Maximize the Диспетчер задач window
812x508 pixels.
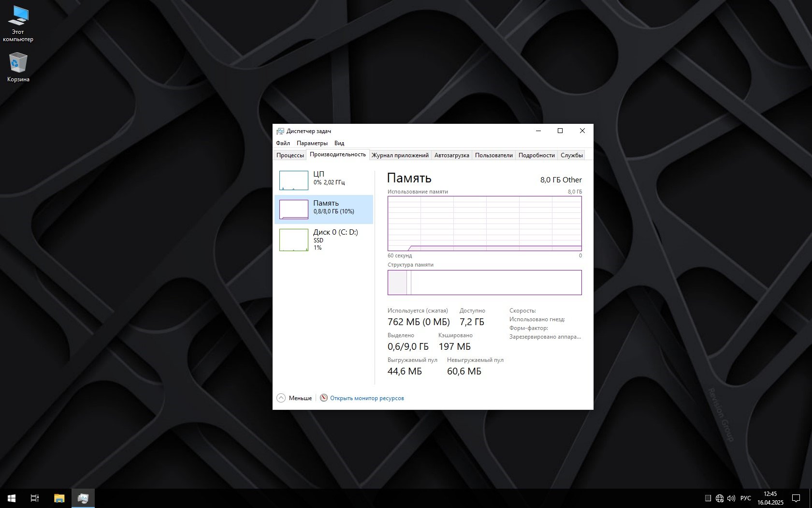point(560,131)
